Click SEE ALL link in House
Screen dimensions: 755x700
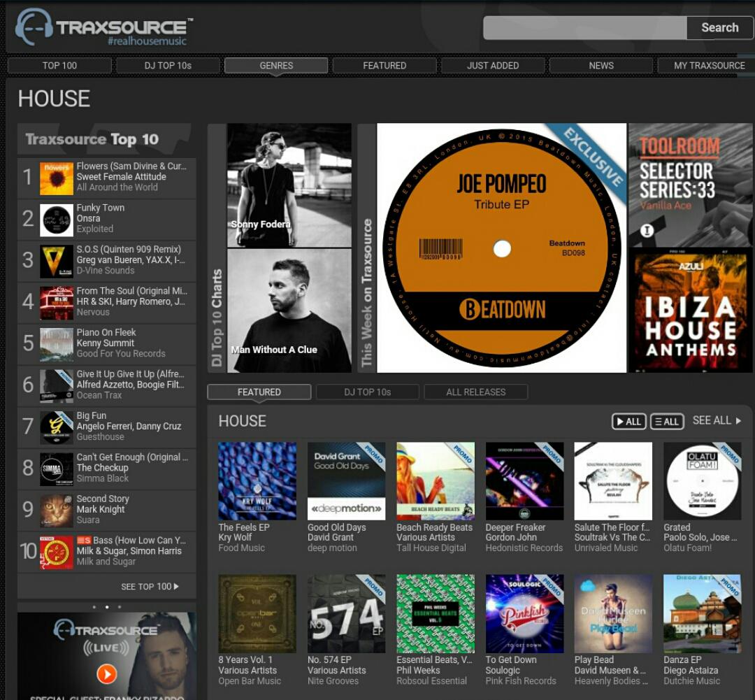[x=717, y=420]
